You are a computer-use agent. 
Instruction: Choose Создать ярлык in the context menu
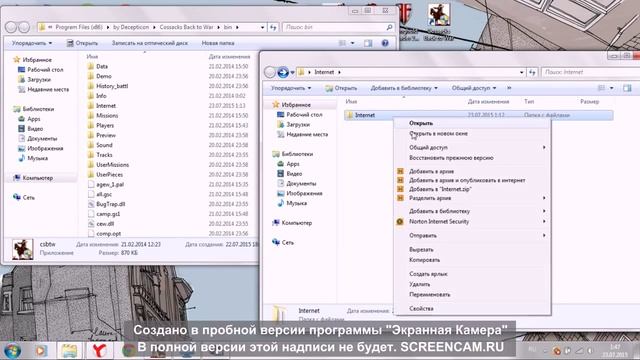[x=428, y=274]
